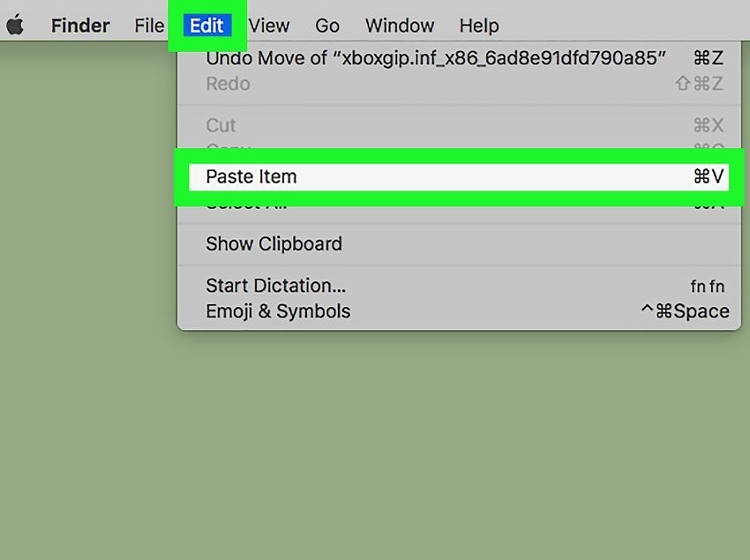This screenshot has width=750, height=560.
Task: Click the ⌘Z shortcut beside Undo Move
Action: pyautogui.click(x=708, y=58)
